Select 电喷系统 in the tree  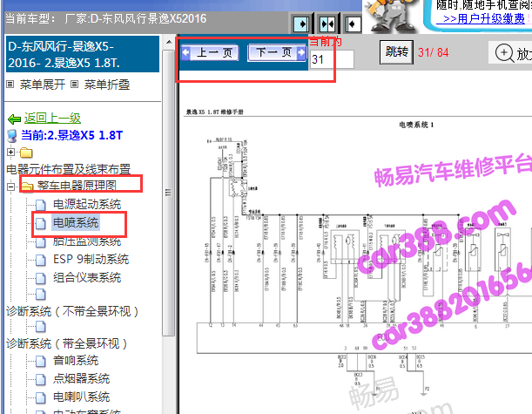pyautogui.click(x=76, y=222)
